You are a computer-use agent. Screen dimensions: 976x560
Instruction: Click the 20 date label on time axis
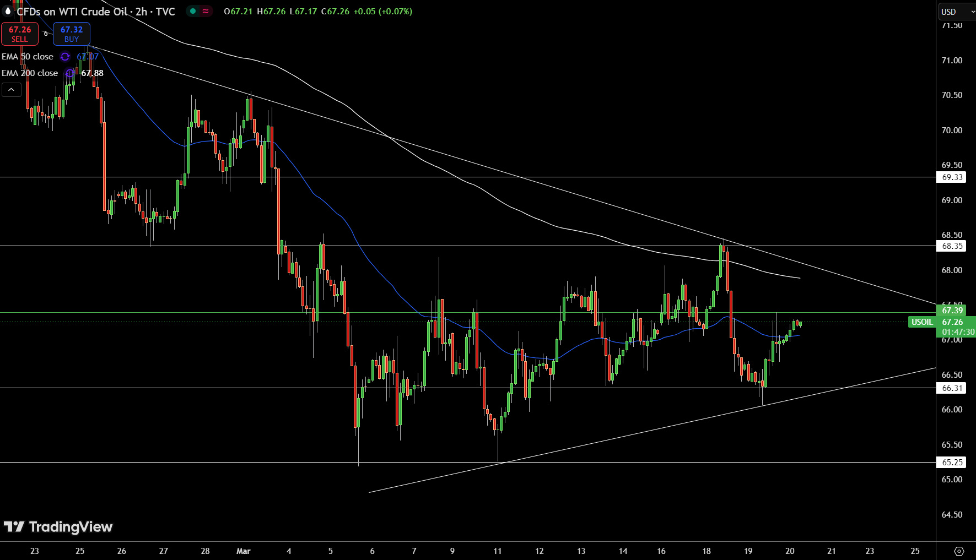tap(790, 551)
